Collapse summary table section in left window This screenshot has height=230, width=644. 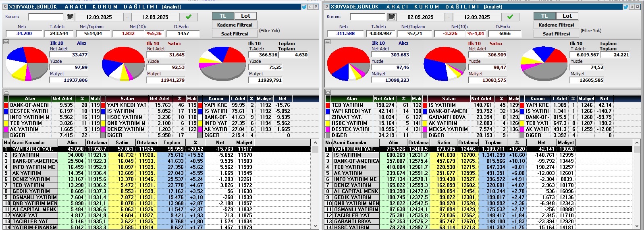click(x=6, y=92)
